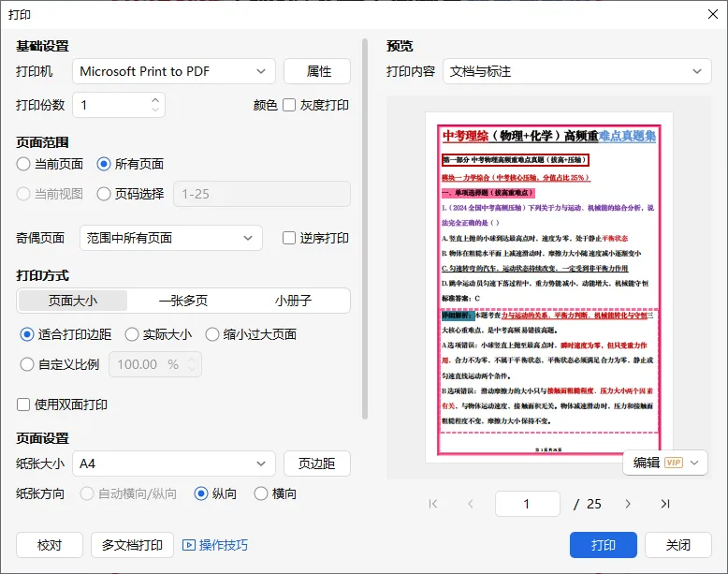
Task: Click the 校对 button
Action: pyautogui.click(x=50, y=545)
